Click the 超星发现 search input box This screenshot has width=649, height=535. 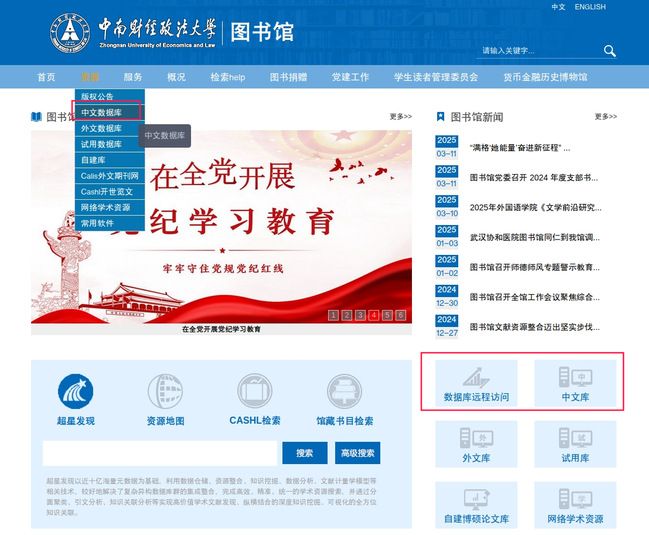[160, 453]
